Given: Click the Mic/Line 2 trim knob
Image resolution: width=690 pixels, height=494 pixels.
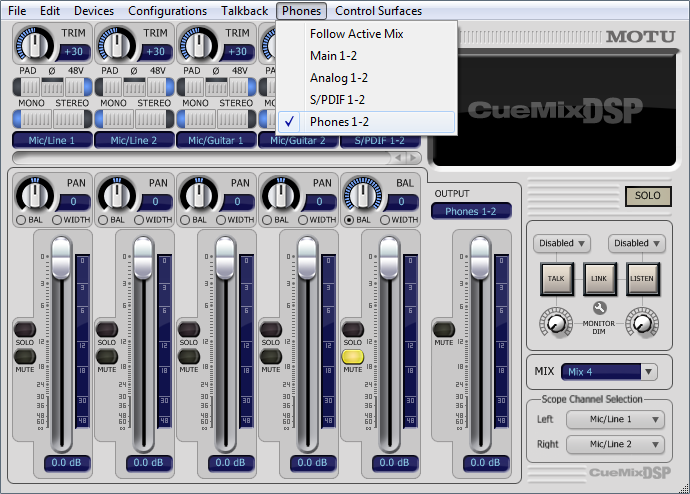Looking at the screenshot, I should click(116, 45).
